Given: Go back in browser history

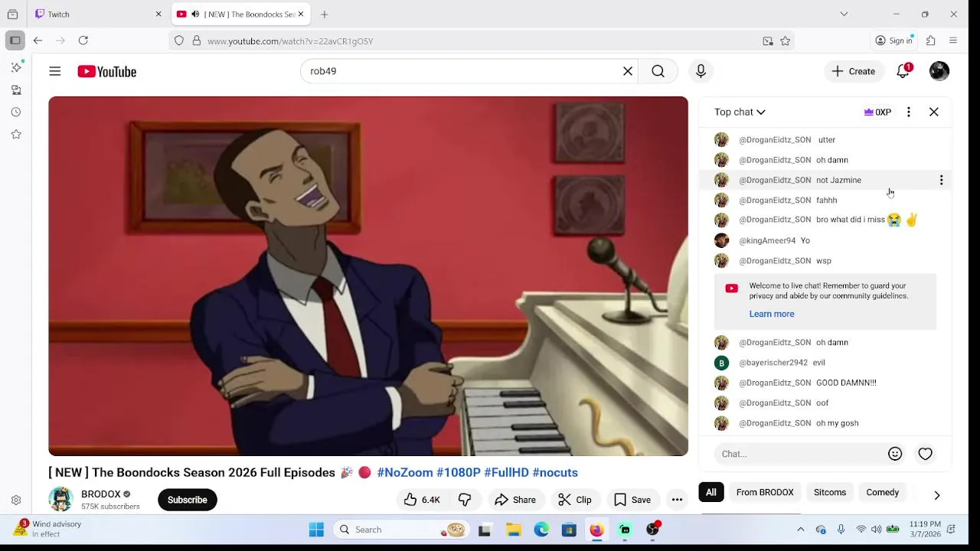Looking at the screenshot, I should coord(38,41).
